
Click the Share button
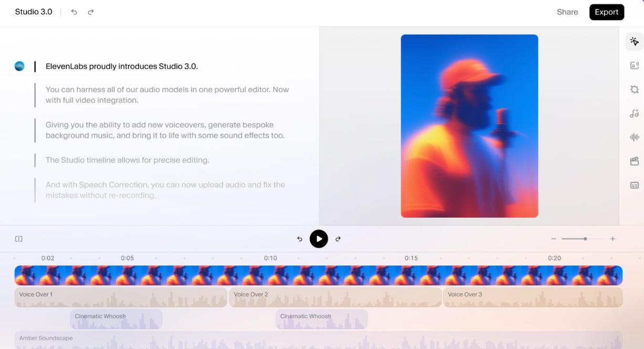coord(567,12)
